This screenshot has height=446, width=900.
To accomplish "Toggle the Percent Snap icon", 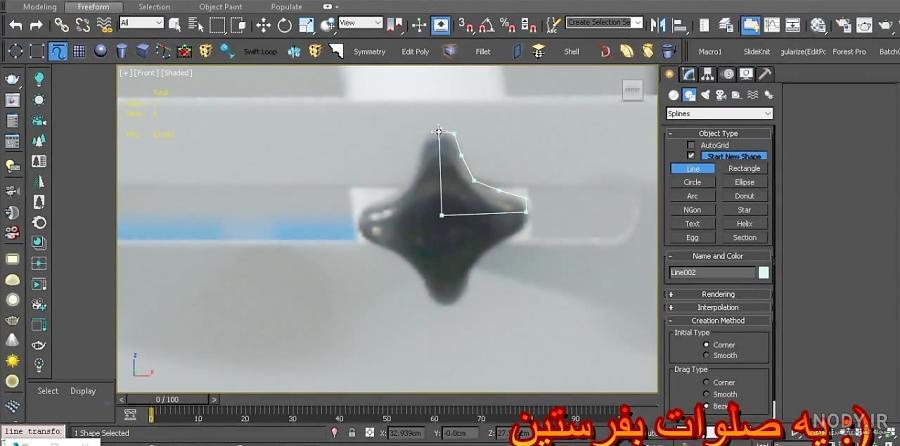I will pyautogui.click(x=507, y=25).
